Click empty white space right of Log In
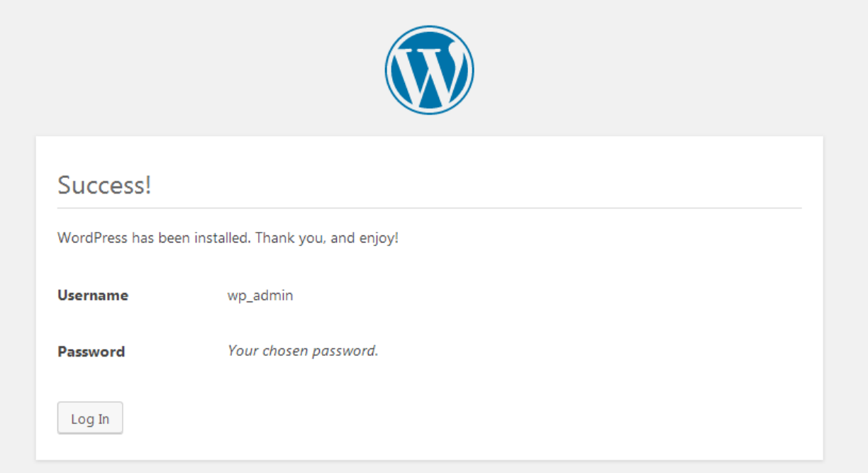868x473 pixels. click(461, 418)
